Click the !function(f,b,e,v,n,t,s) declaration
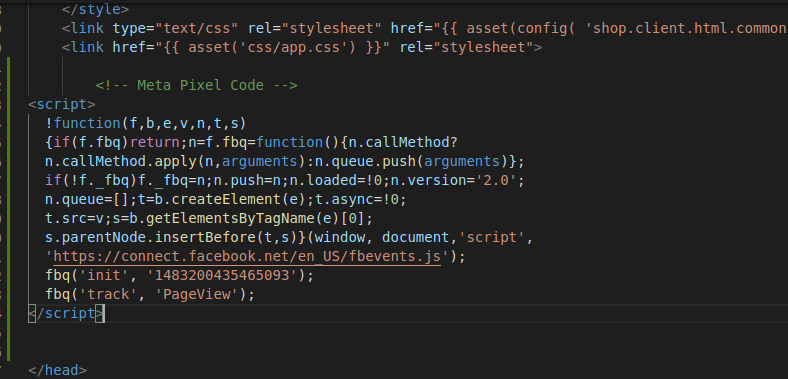This screenshot has width=788, height=379. point(146,123)
